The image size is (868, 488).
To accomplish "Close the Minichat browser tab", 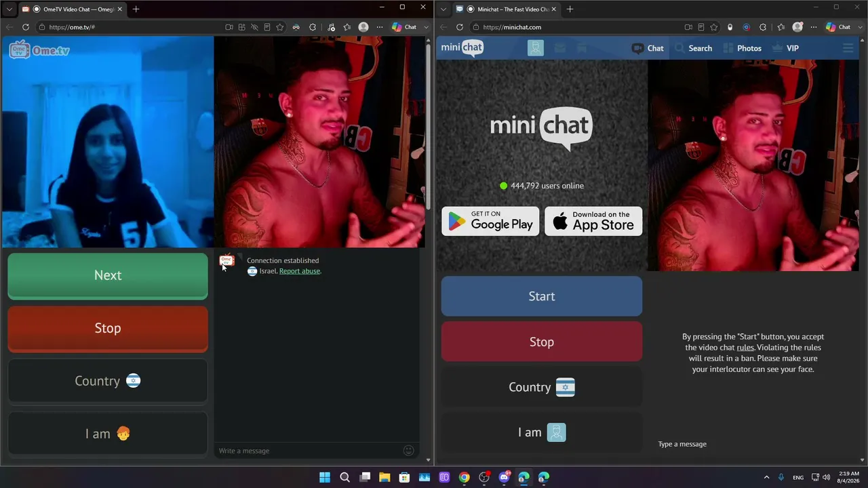I will click(x=554, y=9).
